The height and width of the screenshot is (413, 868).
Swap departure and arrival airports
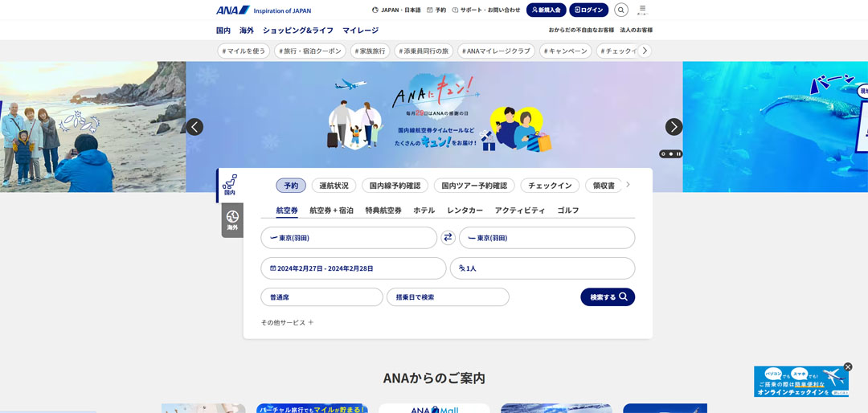(448, 238)
